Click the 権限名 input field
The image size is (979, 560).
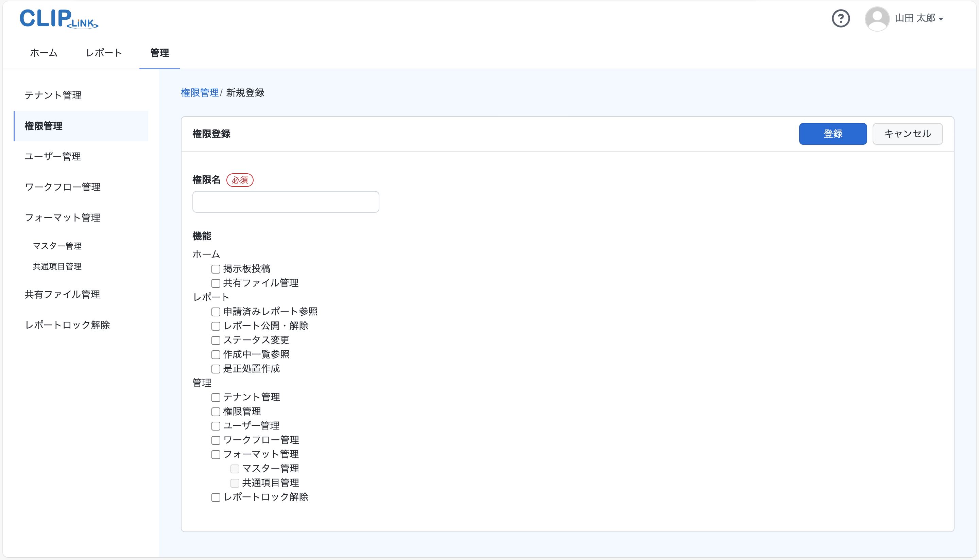286,202
